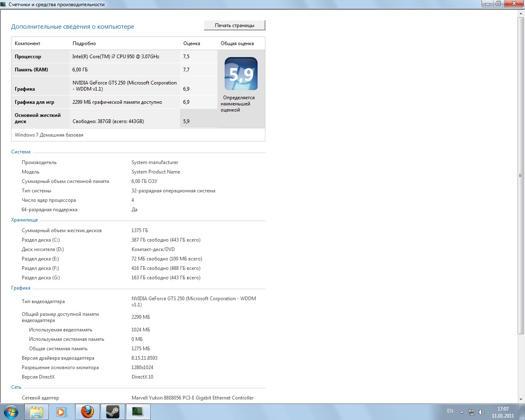Click 'Компакт-диск/DVD' value

[153, 249]
